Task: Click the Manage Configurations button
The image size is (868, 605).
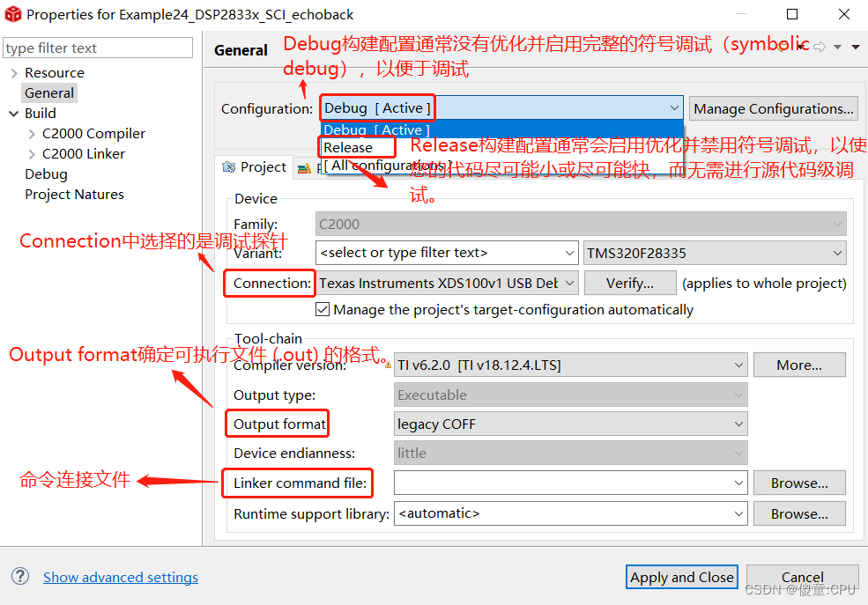Action: click(x=773, y=108)
